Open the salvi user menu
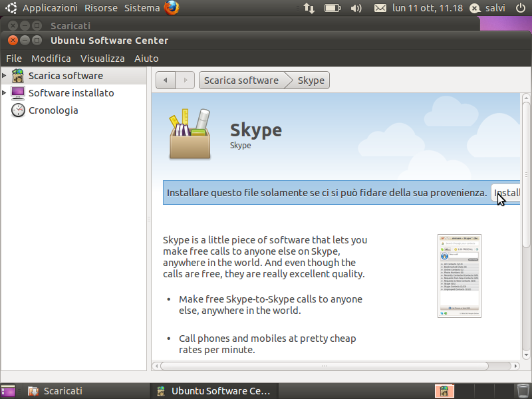 [x=495, y=8]
